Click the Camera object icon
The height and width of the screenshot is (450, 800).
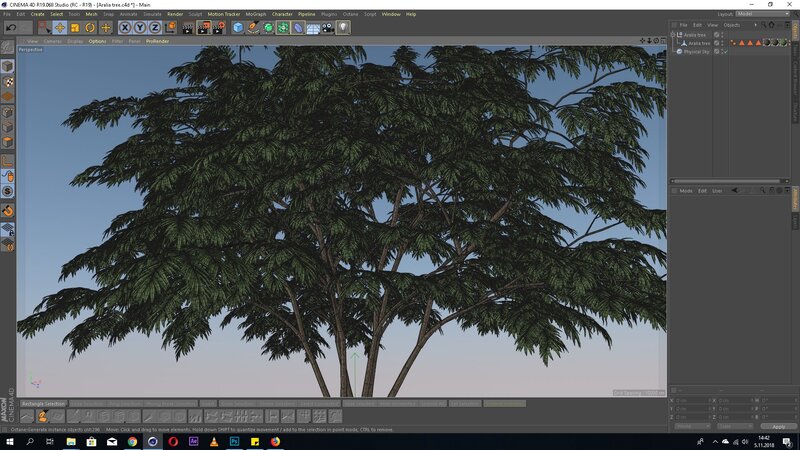[x=328, y=28]
